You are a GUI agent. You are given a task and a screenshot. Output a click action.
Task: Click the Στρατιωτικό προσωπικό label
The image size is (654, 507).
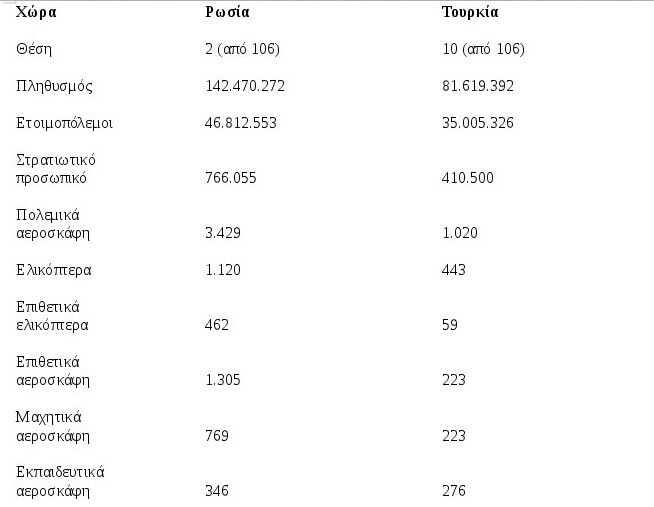[56, 169]
